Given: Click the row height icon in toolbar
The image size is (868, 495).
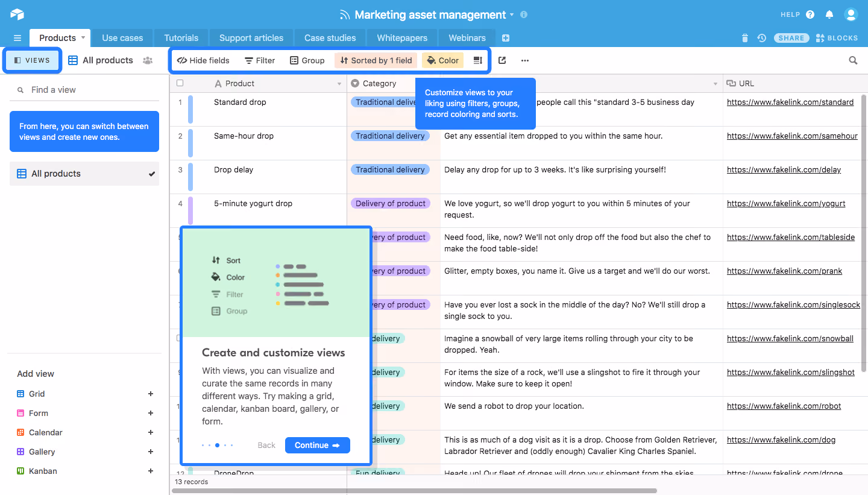Looking at the screenshot, I should (477, 60).
